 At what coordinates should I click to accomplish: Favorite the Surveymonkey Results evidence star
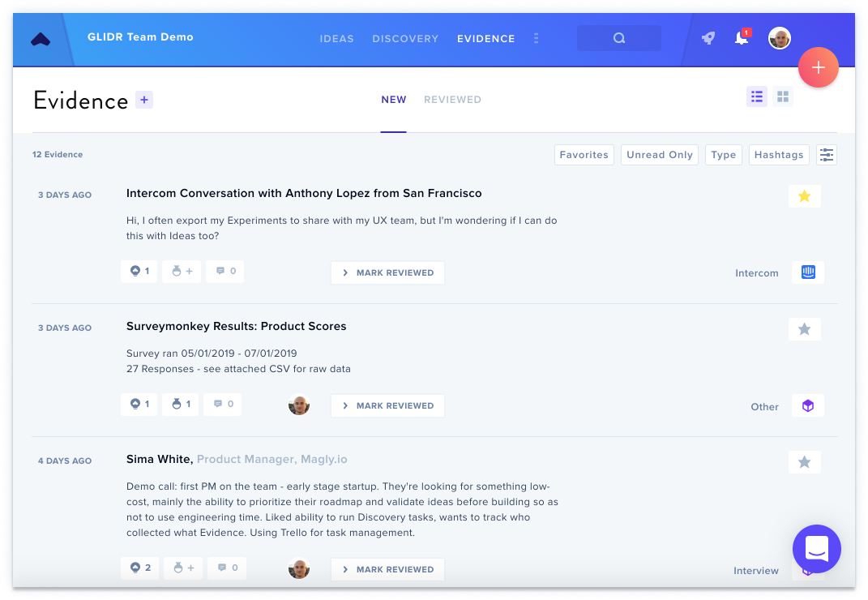point(804,329)
